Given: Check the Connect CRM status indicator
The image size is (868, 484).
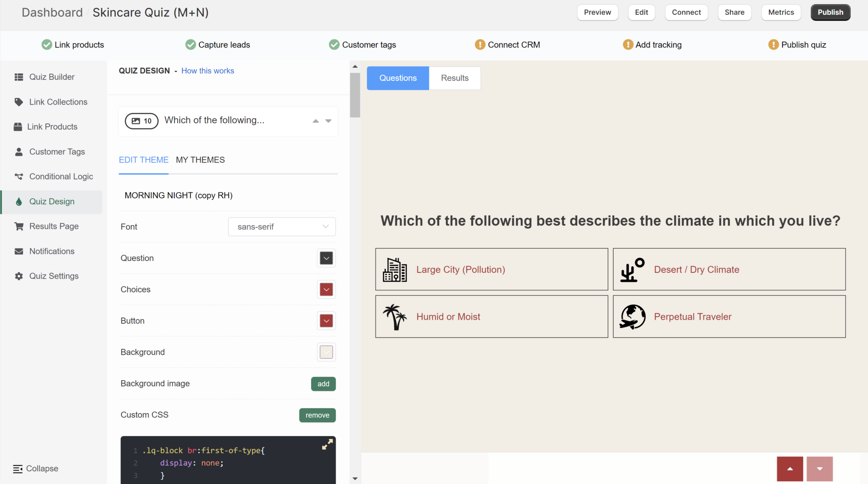Looking at the screenshot, I should pos(480,45).
